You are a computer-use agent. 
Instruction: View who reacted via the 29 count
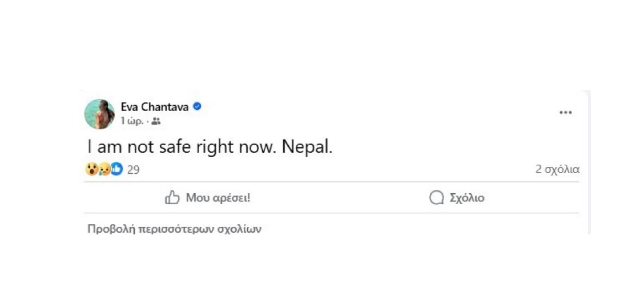[x=133, y=169]
